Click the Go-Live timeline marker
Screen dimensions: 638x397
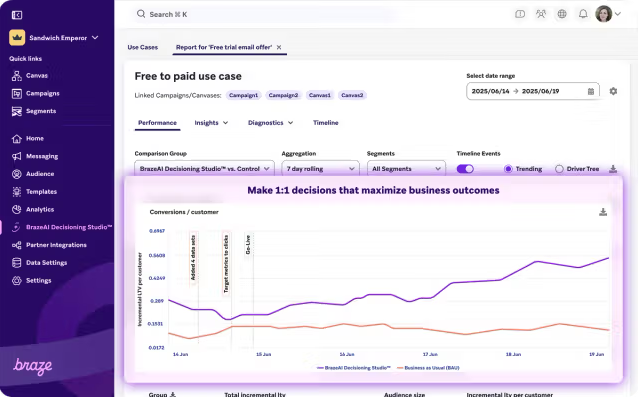point(248,244)
